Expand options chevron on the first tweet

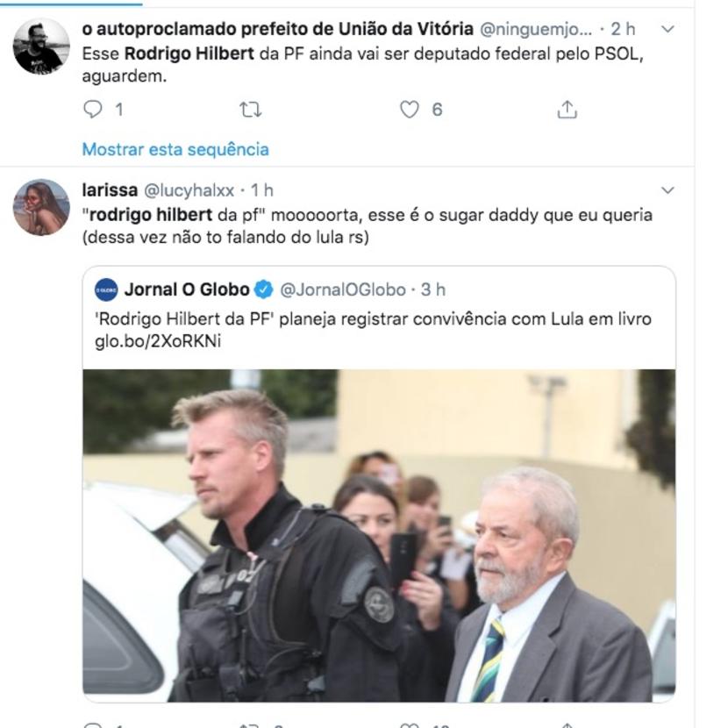pos(667,29)
